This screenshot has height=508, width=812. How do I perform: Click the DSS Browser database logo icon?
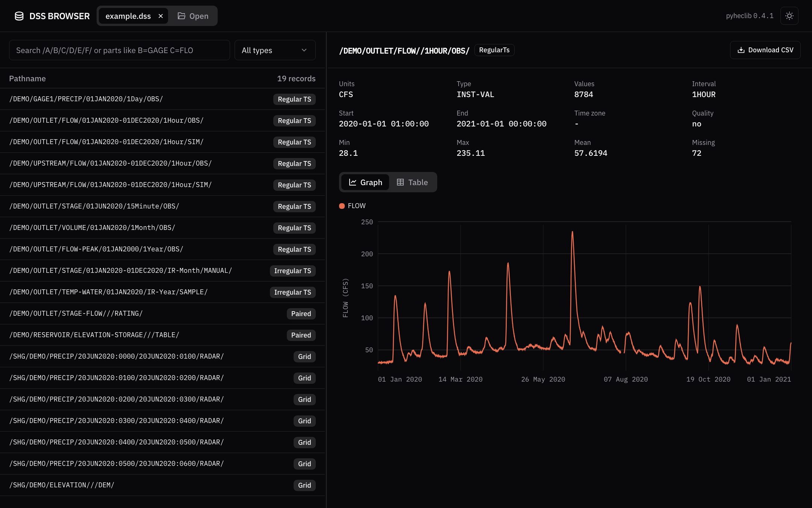pos(19,16)
